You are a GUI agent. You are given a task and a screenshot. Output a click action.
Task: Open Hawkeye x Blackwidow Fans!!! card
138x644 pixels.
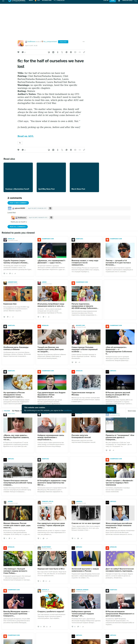[18, 177]
